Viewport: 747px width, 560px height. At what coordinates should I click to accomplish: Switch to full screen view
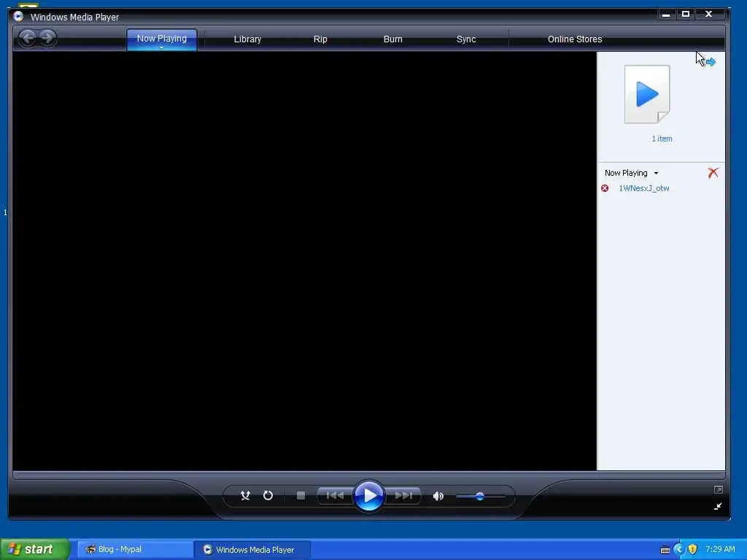719,489
